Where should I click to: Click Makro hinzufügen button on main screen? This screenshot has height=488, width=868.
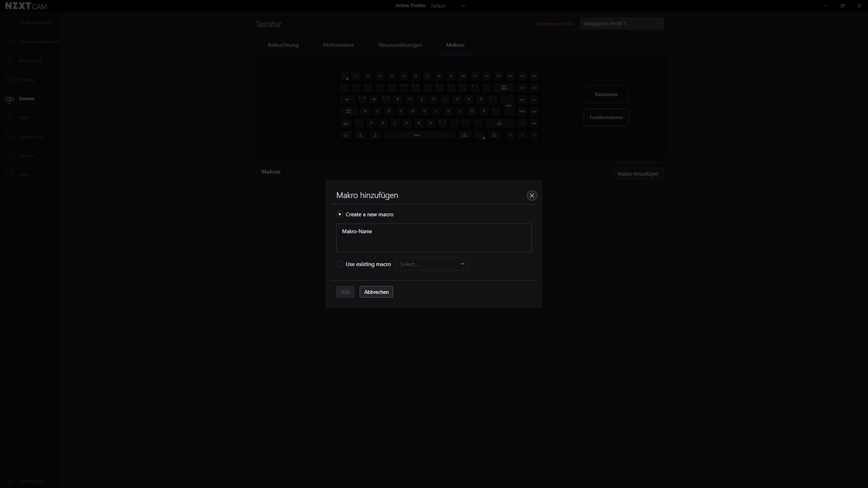(637, 174)
